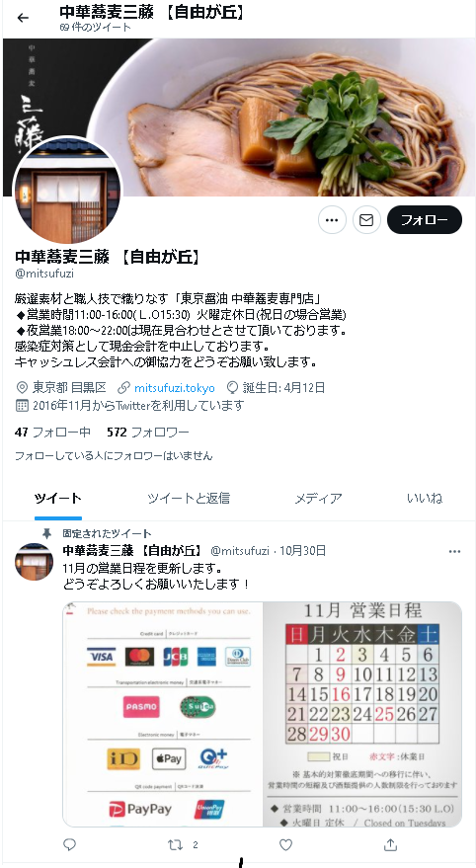Go back using the arrow icon
Image resolution: width=476 pixels, height=868 pixels.
click(23, 18)
